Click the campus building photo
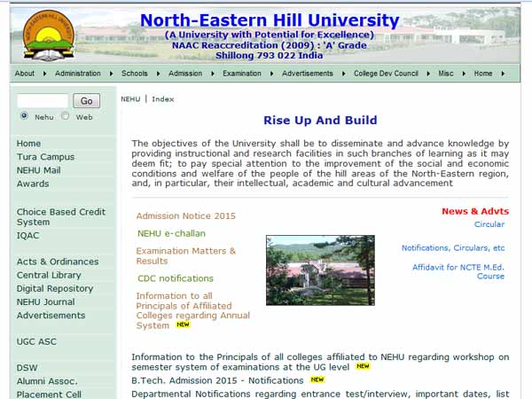The height and width of the screenshot is (399, 532). (x=319, y=270)
